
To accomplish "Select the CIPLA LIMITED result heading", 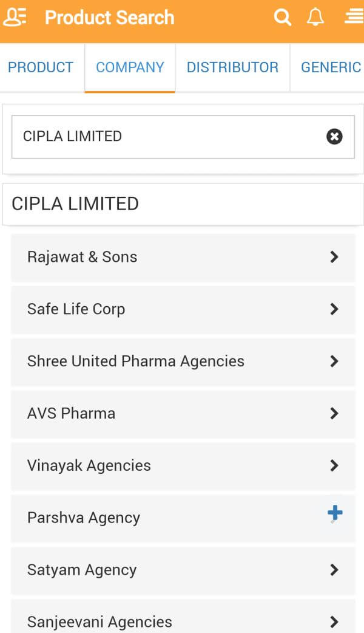I will [x=75, y=204].
